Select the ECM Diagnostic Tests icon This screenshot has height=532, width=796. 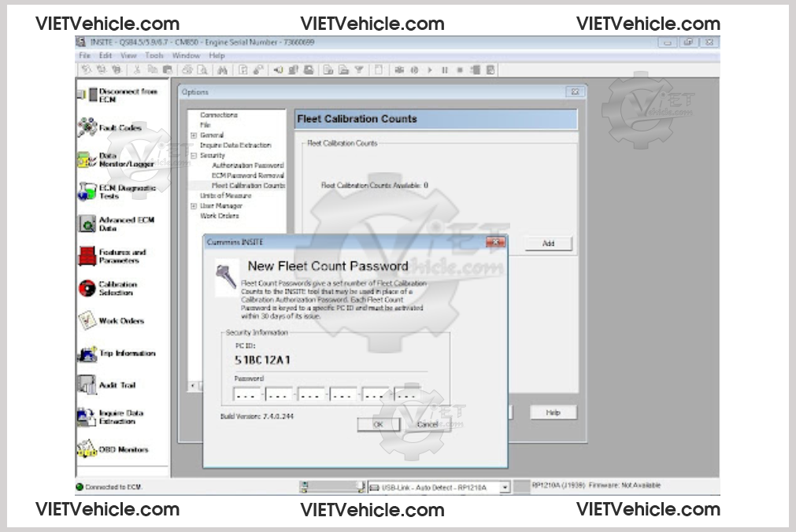coord(87,192)
